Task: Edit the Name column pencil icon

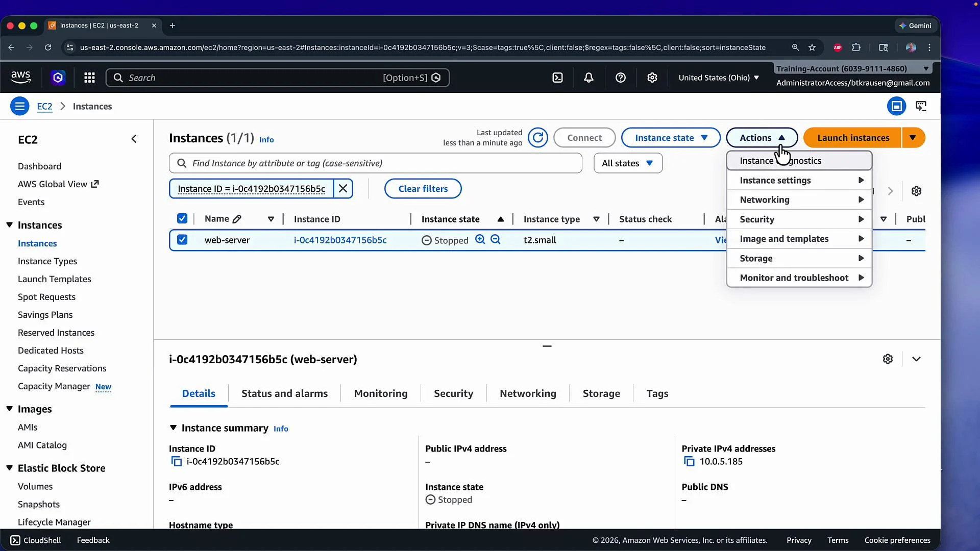Action: click(237, 219)
